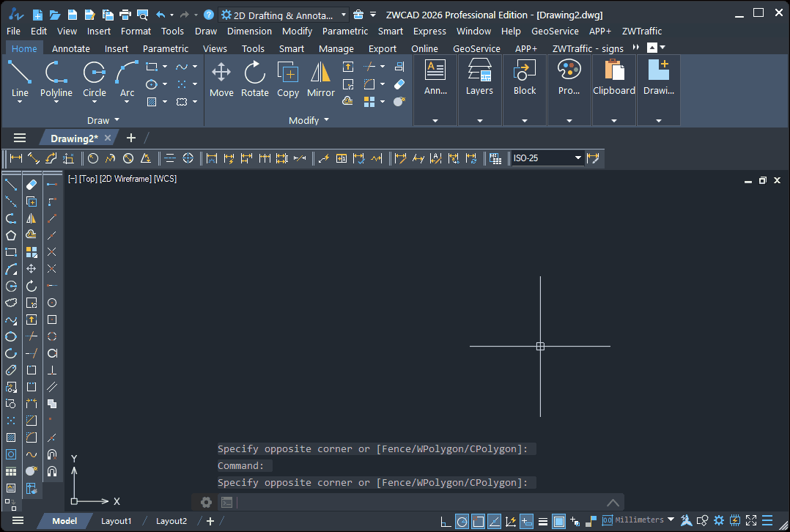Toggle Ortho mode in status bar
The height and width of the screenshot is (532, 790).
click(x=446, y=522)
